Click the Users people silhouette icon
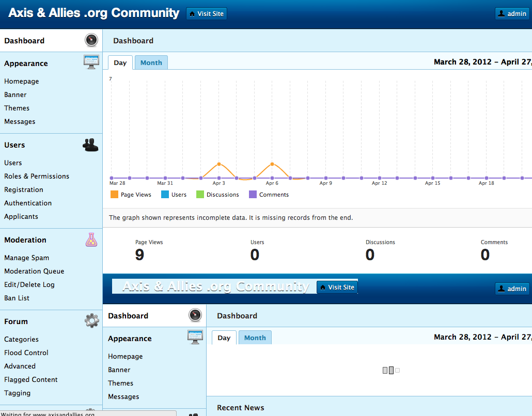 click(x=90, y=145)
